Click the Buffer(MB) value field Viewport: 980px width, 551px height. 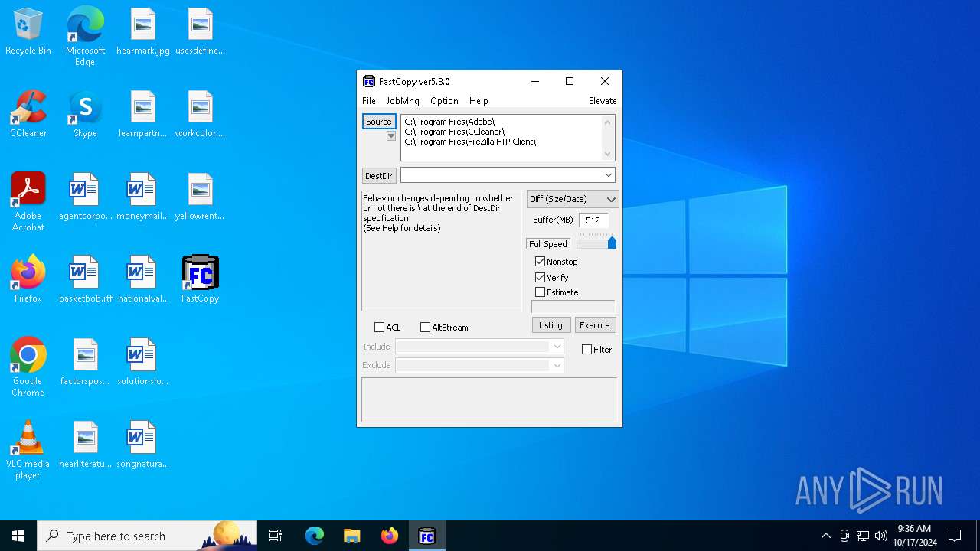pyautogui.click(x=594, y=220)
